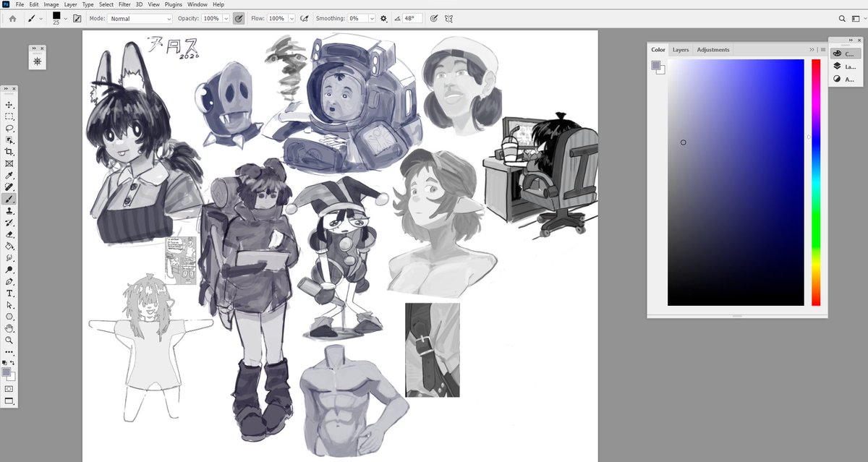The image size is (868, 462).
Task: Select the Clone Stamp tool
Action: (9, 211)
